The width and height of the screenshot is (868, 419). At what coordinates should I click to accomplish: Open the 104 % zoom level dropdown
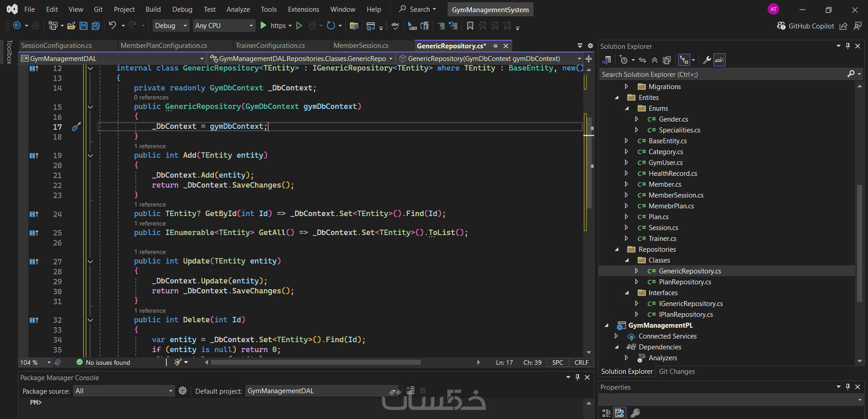pyautogui.click(x=35, y=363)
